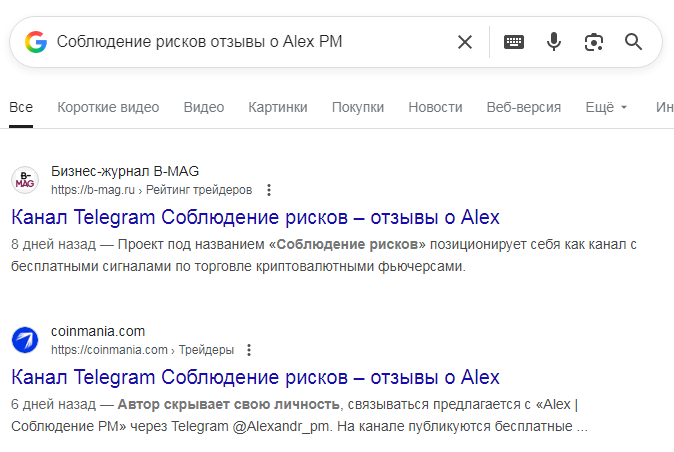
Task: Start voice search with microphone icon
Action: (x=554, y=42)
